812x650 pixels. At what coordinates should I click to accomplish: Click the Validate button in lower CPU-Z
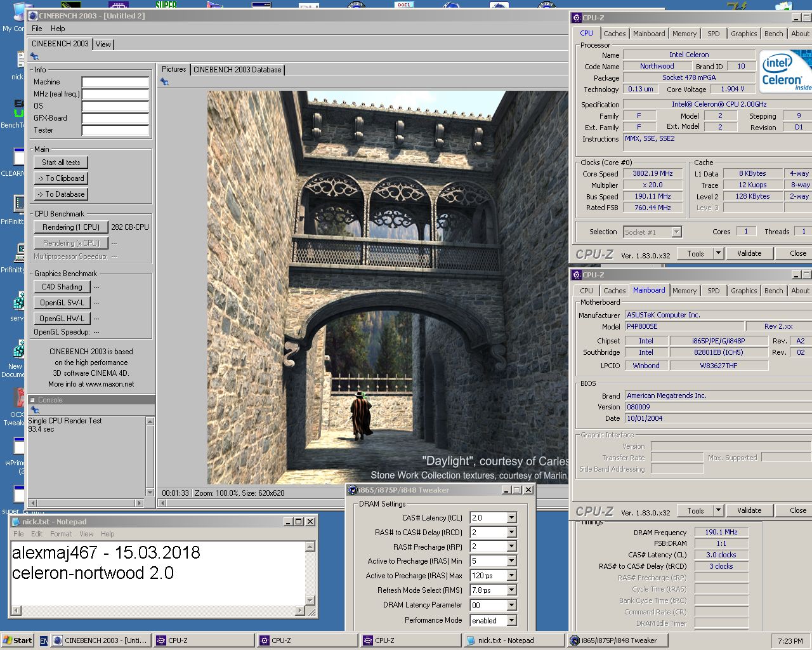point(749,510)
